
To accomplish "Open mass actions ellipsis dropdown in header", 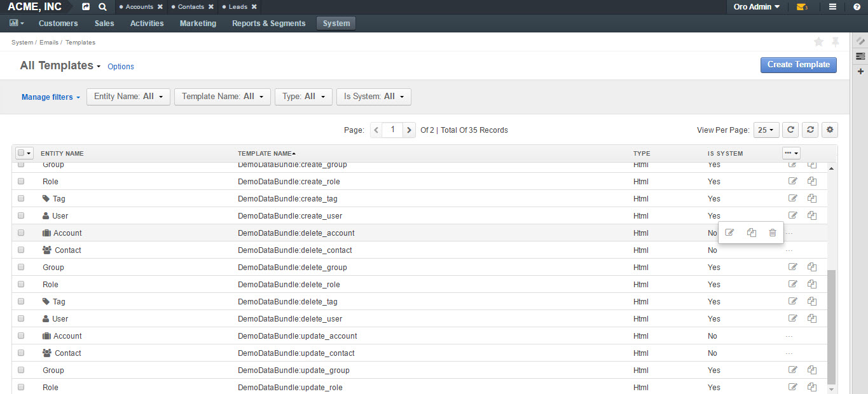I will [x=791, y=153].
